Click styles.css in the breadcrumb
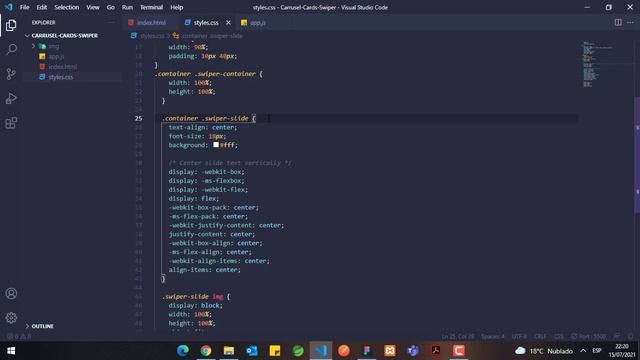Image resolution: width=640 pixels, height=360 pixels. point(152,36)
